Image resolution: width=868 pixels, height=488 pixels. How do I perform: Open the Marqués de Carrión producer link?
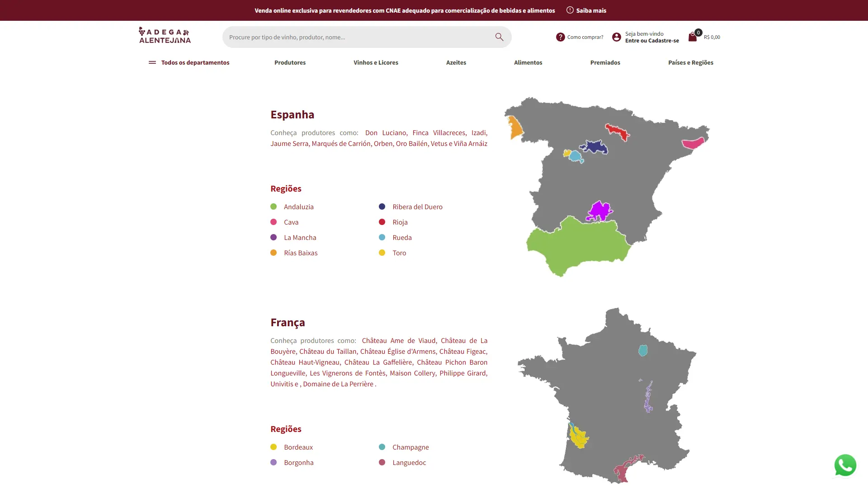coord(341,143)
